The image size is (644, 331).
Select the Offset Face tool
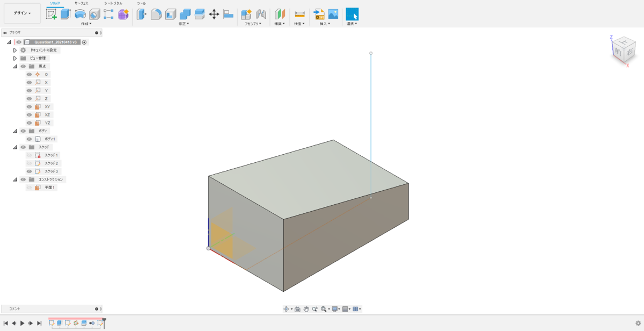200,15
